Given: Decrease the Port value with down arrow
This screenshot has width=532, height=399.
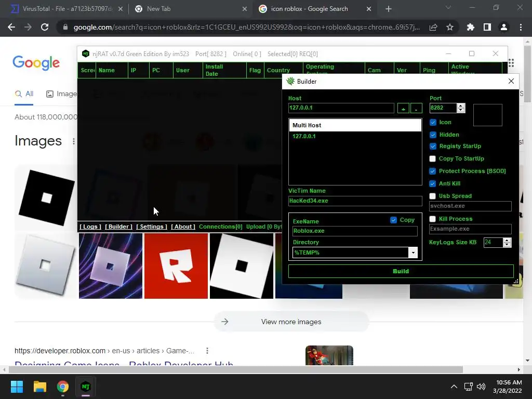Looking at the screenshot, I should (461, 110).
